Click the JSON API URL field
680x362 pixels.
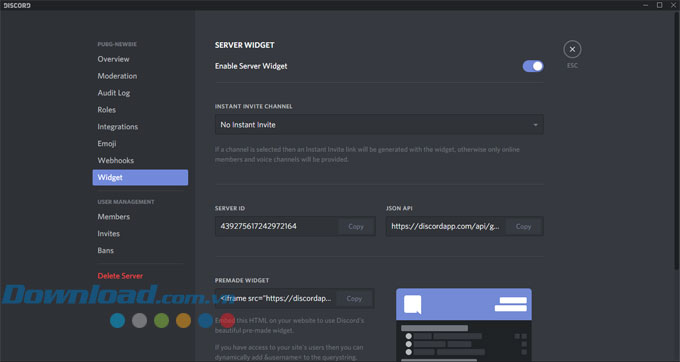click(445, 226)
